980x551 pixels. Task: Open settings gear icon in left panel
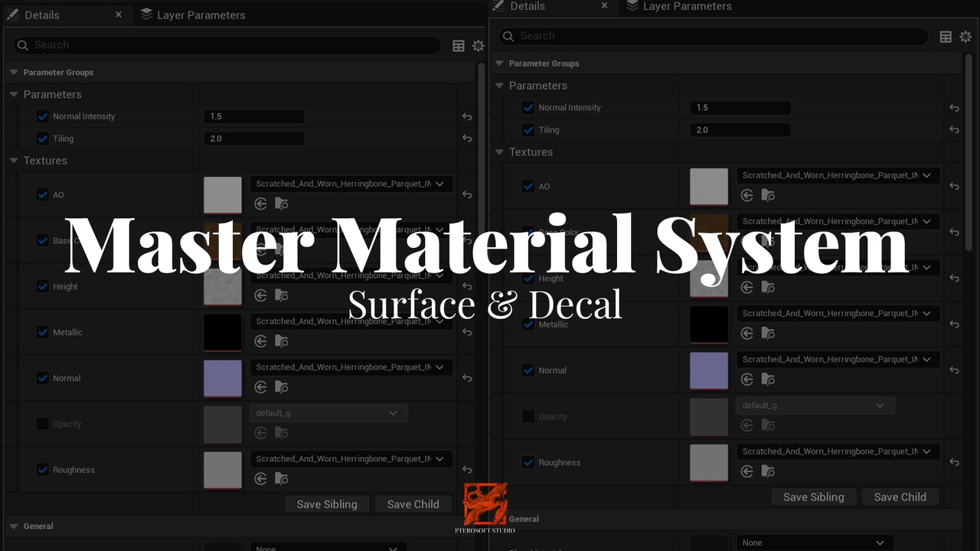pos(479,46)
